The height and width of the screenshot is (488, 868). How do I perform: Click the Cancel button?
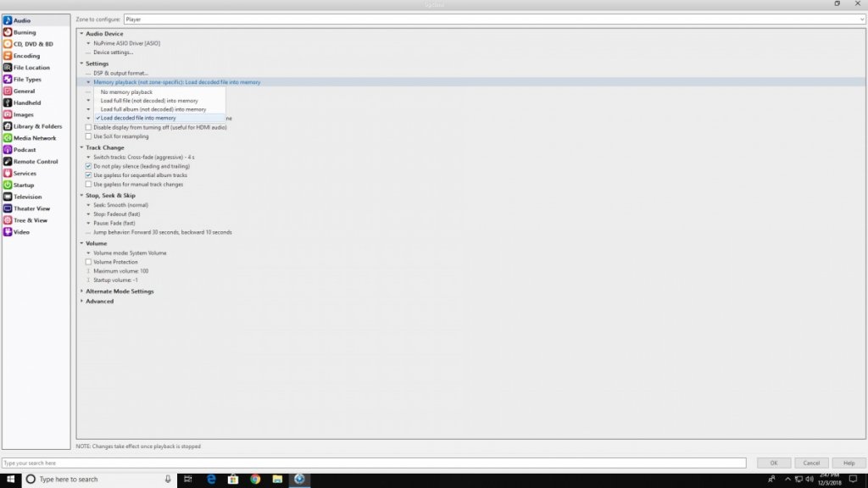click(x=811, y=463)
